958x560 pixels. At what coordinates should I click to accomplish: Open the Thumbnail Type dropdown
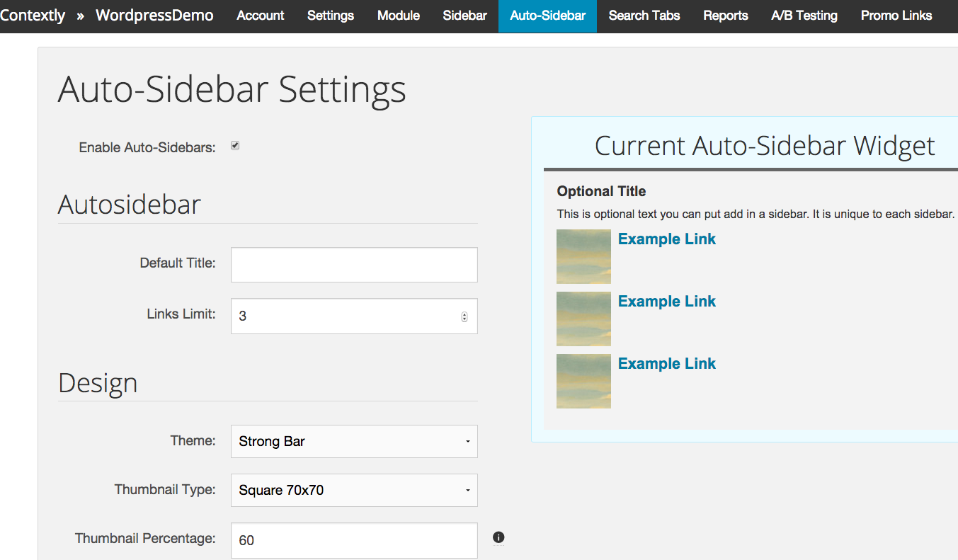pos(354,490)
